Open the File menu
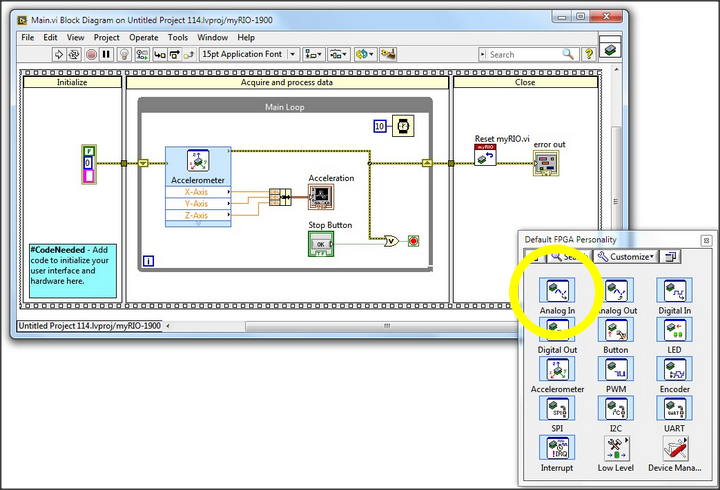 coord(28,38)
